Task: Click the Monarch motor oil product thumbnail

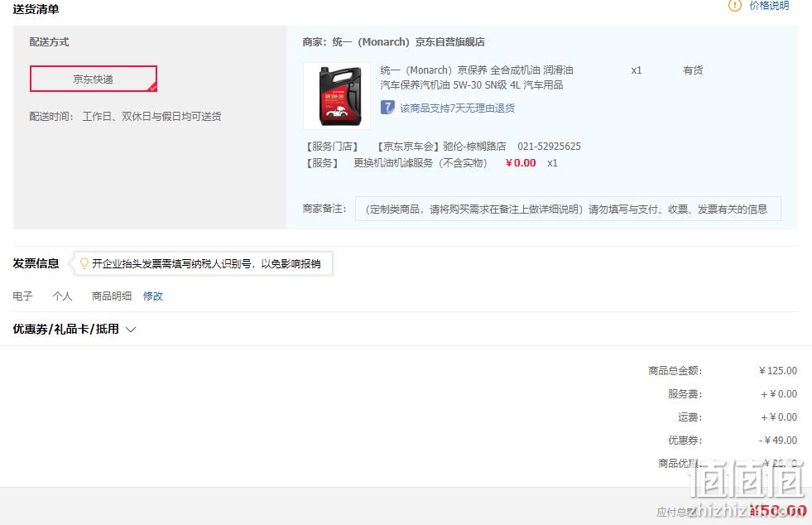Action: [x=337, y=96]
